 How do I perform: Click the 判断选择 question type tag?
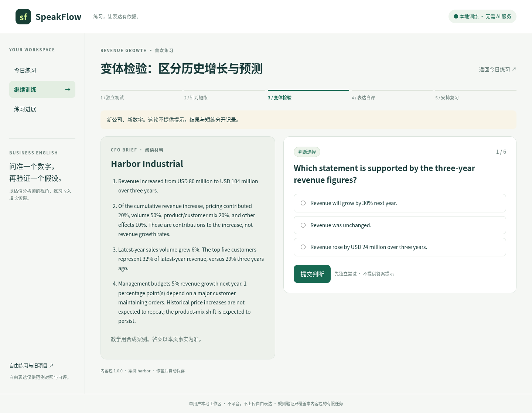tap(307, 152)
